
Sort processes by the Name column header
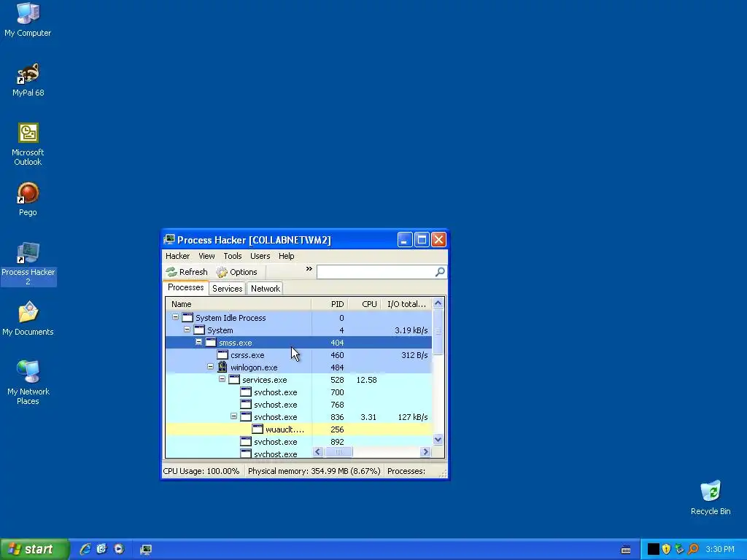coord(239,304)
